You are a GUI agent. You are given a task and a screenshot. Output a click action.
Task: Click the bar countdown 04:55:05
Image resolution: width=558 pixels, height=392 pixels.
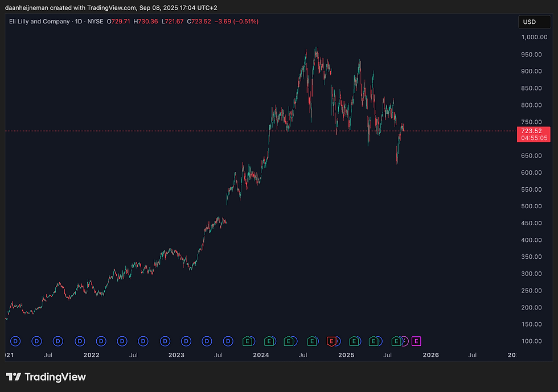click(534, 138)
